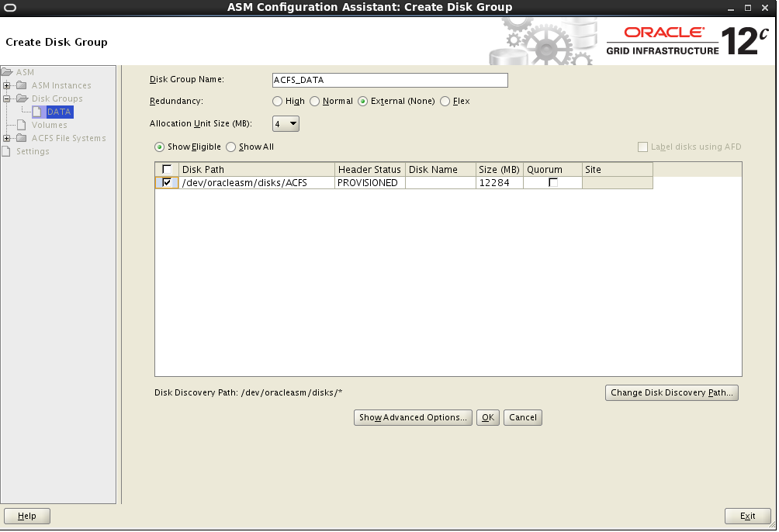Click the OK button
779x532 pixels.
click(488, 418)
